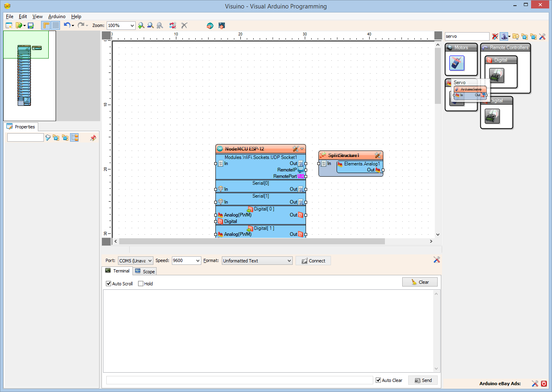Collapse all component categories using the minus-folder icon

(533, 36)
